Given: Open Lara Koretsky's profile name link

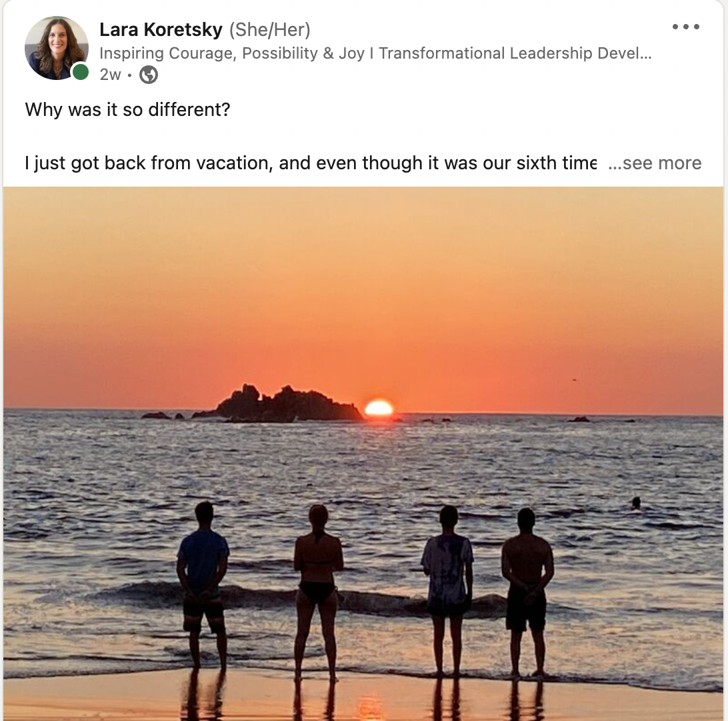Looking at the screenshot, I should tap(161, 30).
